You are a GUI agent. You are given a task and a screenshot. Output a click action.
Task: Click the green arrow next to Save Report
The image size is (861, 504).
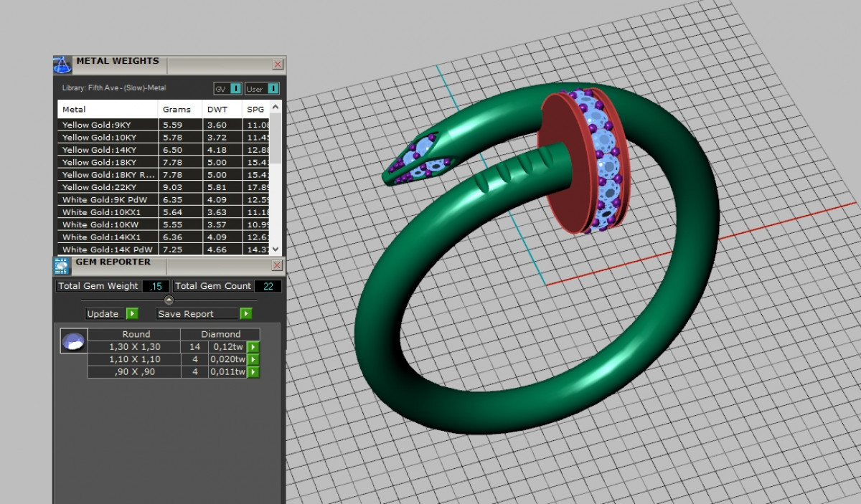coord(246,313)
